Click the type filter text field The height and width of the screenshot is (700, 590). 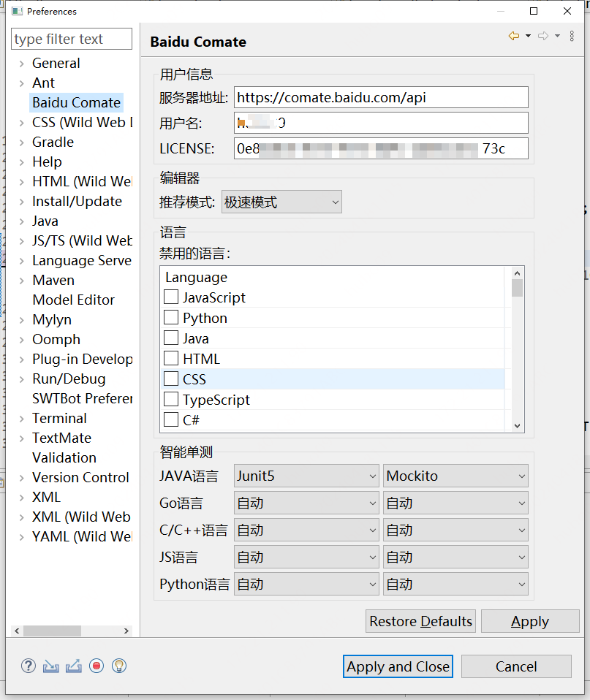click(72, 39)
